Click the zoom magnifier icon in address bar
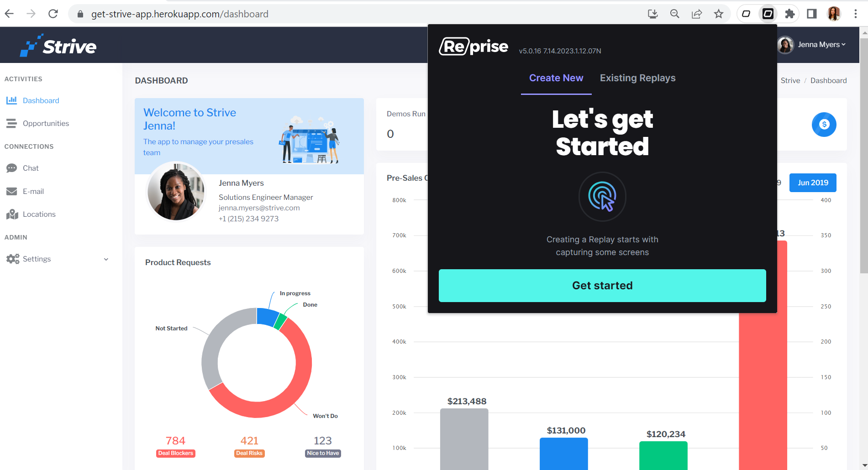 coord(675,14)
